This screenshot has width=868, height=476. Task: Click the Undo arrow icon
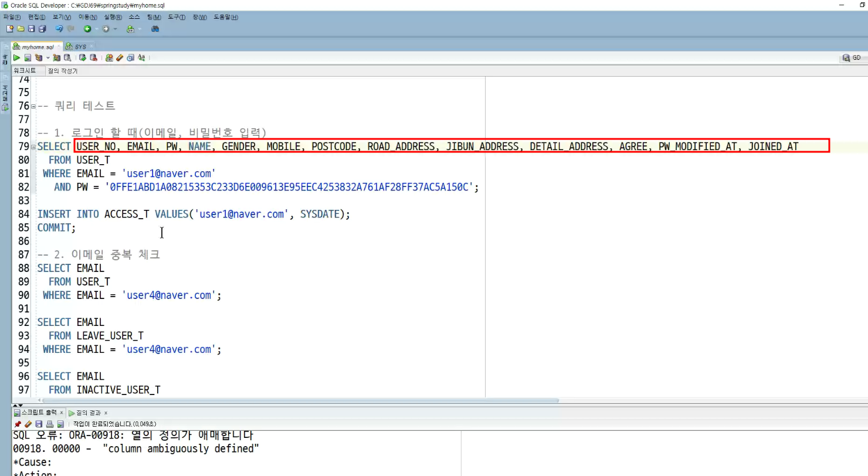59,29
